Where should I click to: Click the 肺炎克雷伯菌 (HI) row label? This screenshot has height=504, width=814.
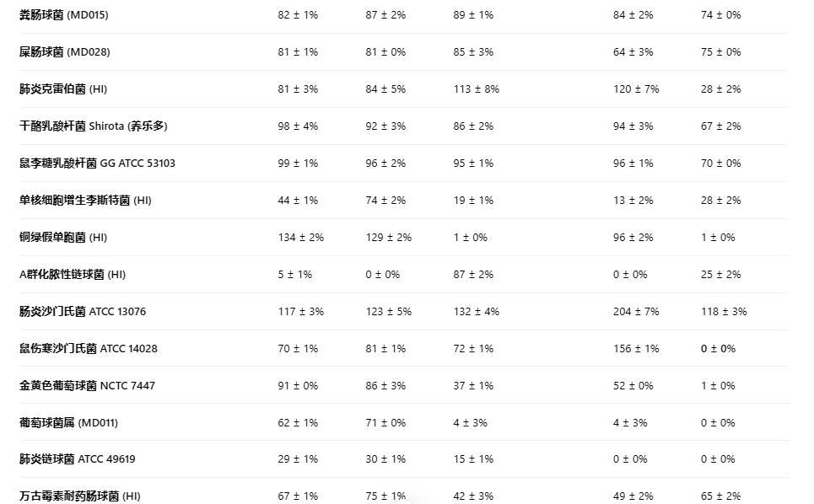click(x=63, y=89)
